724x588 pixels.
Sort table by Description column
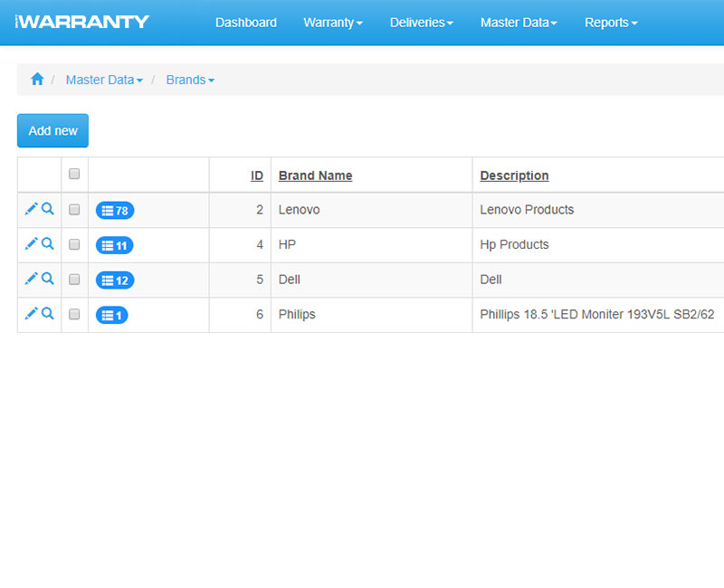(514, 175)
